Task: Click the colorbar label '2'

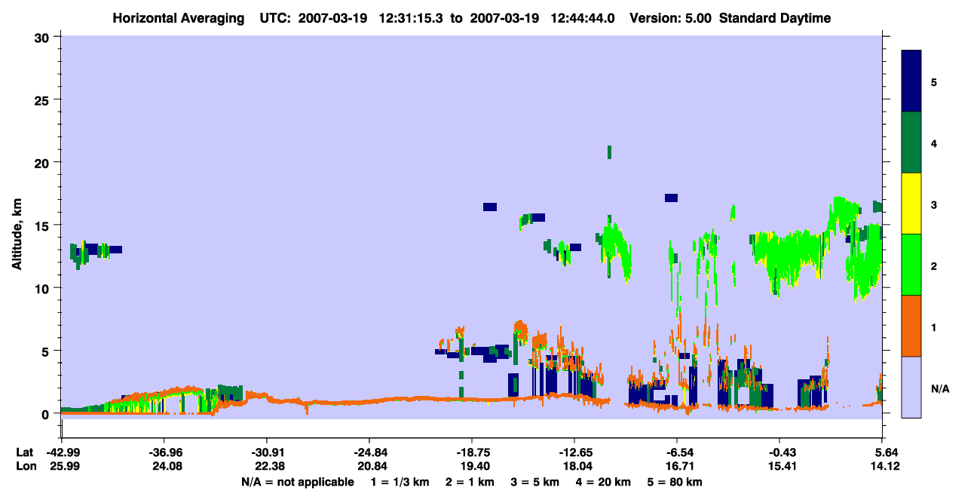Action: pyautogui.click(x=933, y=265)
